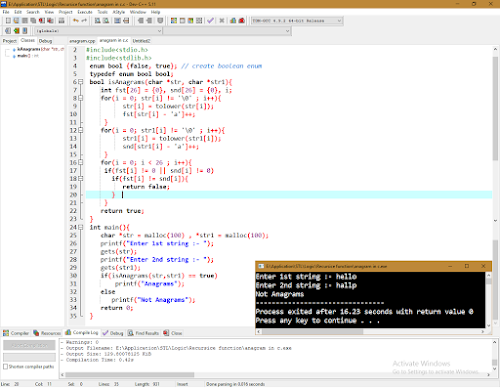This screenshot has width=500, height=389.
Task: Collapse isAnagrams function fold on line 6
Action: point(80,82)
